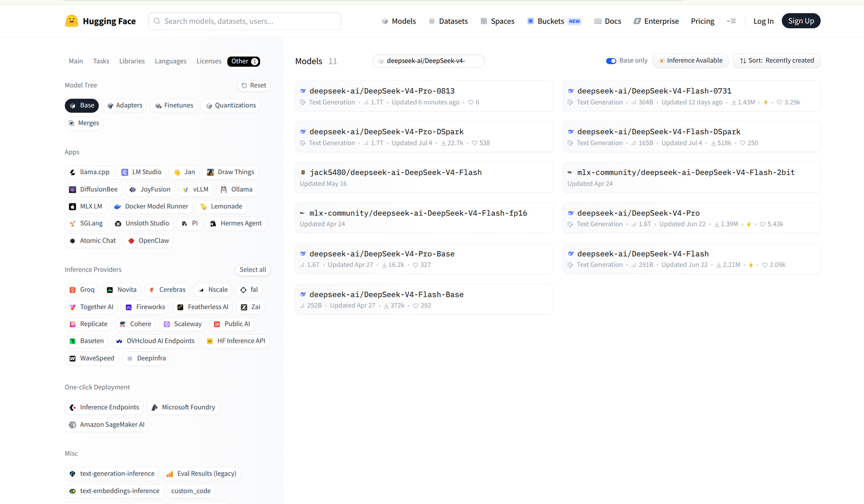Filter by the MLX LM app
The image size is (864, 504).
(85, 207)
